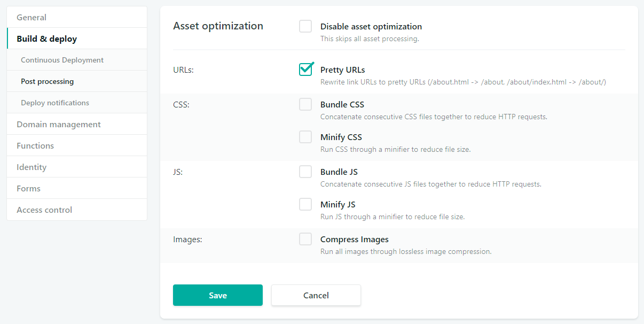Turn on the Bundle JS checkbox
644x324 pixels.
pos(305,172)
